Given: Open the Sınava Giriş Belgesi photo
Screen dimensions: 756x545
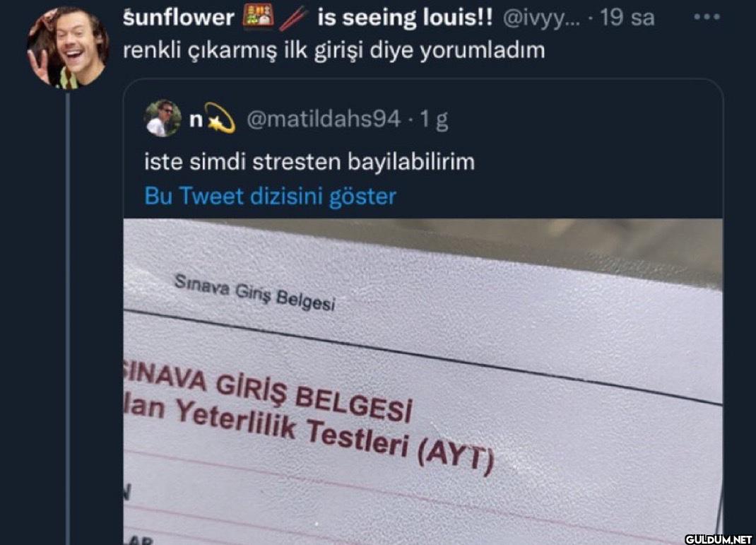Looking at the screenshot, I should tap(423, 382).
